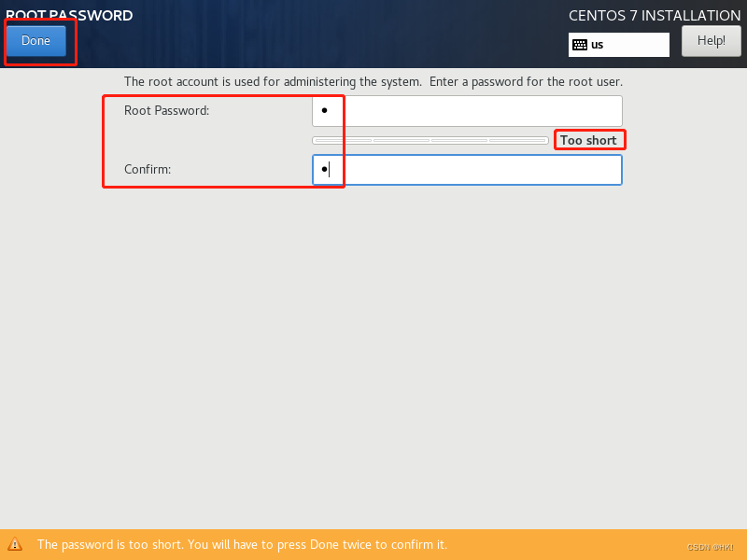
Task: Focus the Confirm password input field
Action: tap(467, 170)
